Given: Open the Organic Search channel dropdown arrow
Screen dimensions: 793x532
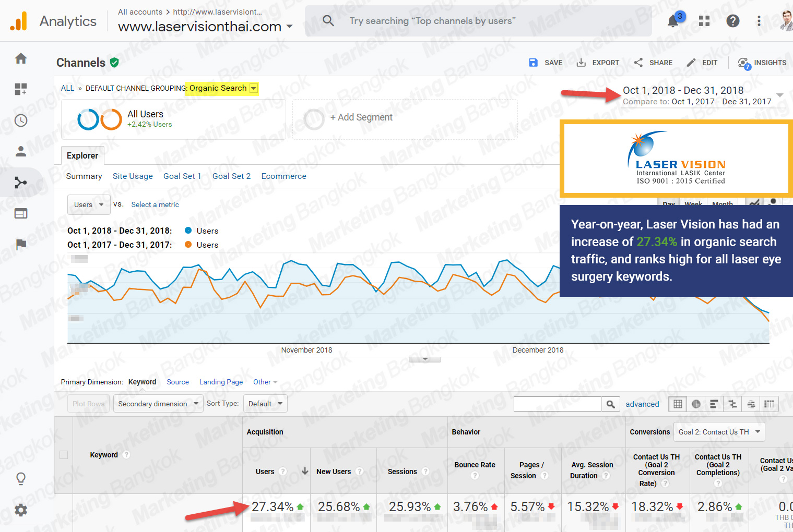Looking at the screenshot, I should pos(254,88).
